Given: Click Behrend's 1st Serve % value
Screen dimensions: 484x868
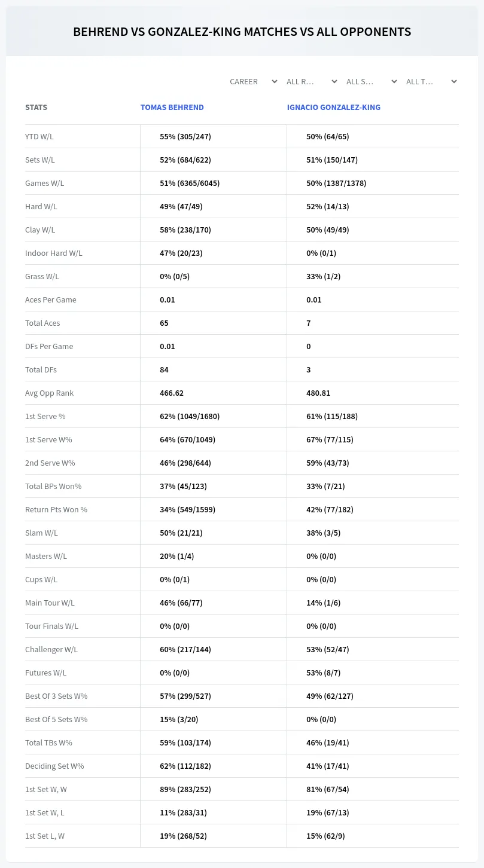Looking at the screenshot, I should click(190, 416).
